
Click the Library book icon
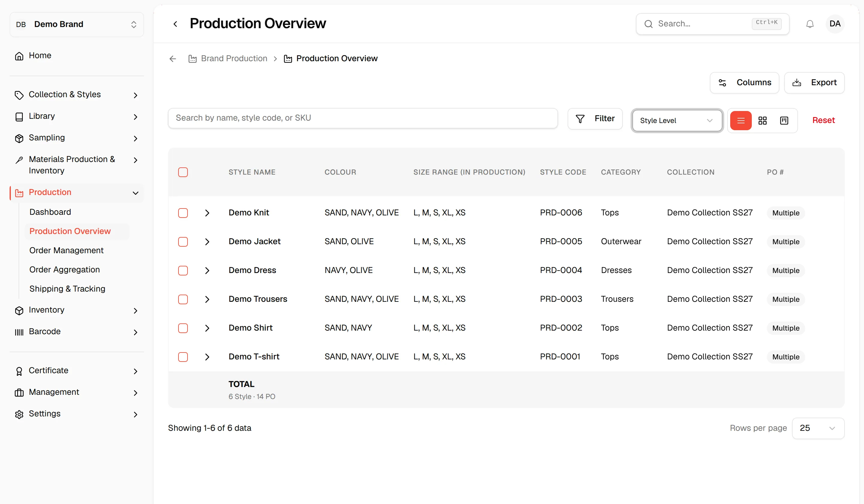[19, 117]
